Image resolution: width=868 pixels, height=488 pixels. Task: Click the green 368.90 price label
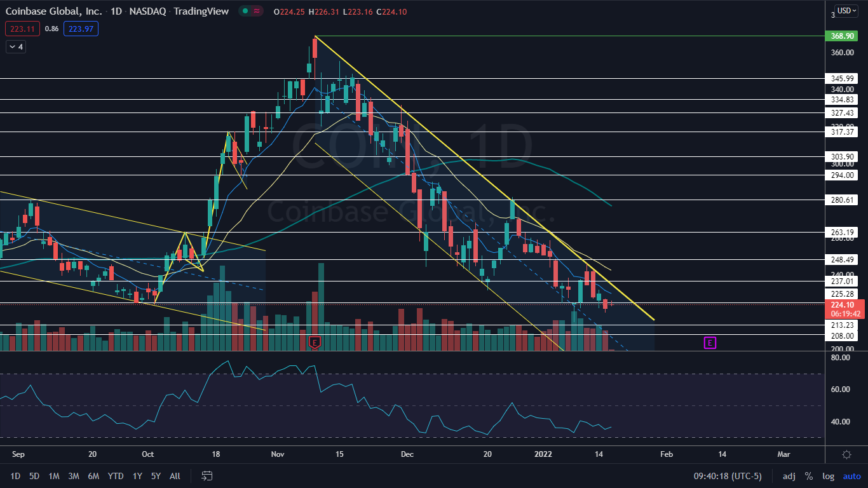[841, 36]
